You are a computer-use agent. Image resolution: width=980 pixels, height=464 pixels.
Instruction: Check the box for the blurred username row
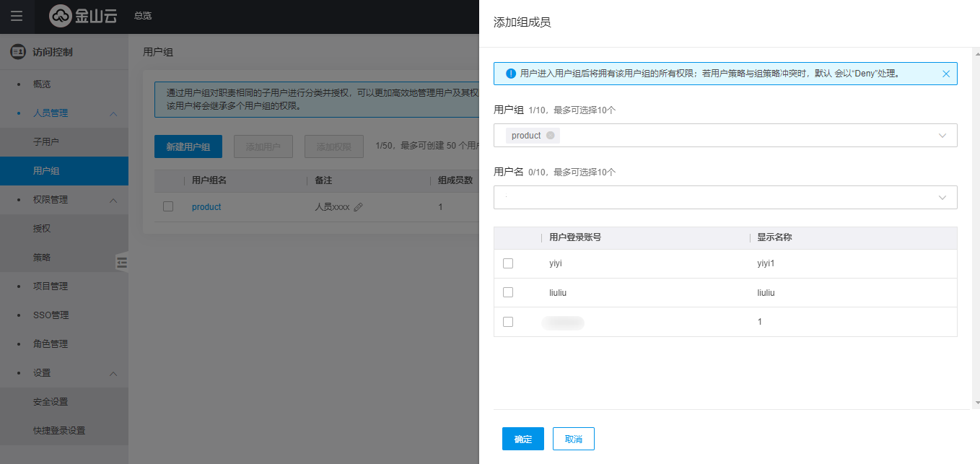click(x=508, y=322)
